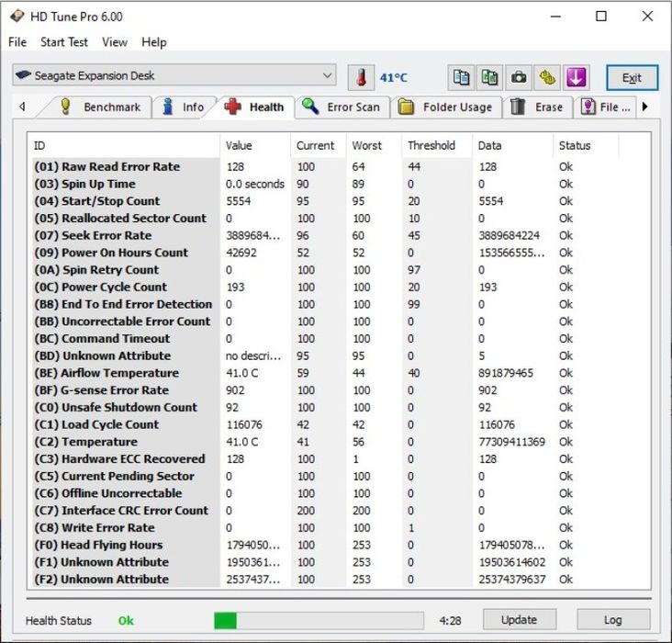This screenshot has width=672, height=643.
Task: Click the yellow folder icon on Folder Usage tab
Action: 406,107
